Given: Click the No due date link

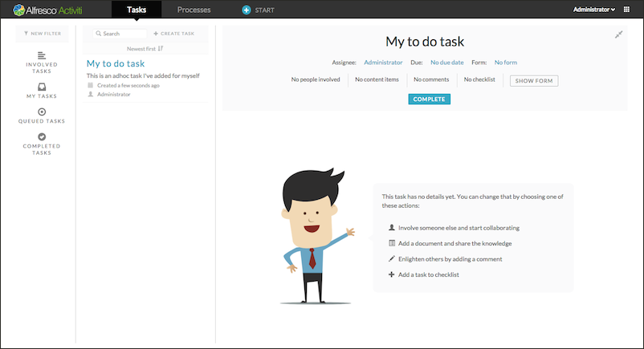Looking at the screenshot, I should coord(446,62).
